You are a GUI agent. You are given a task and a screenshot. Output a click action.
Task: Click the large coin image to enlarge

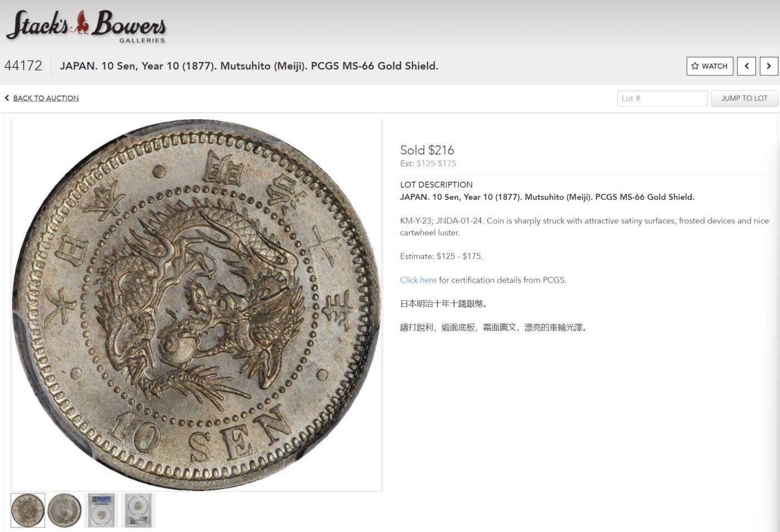[197, 305]
